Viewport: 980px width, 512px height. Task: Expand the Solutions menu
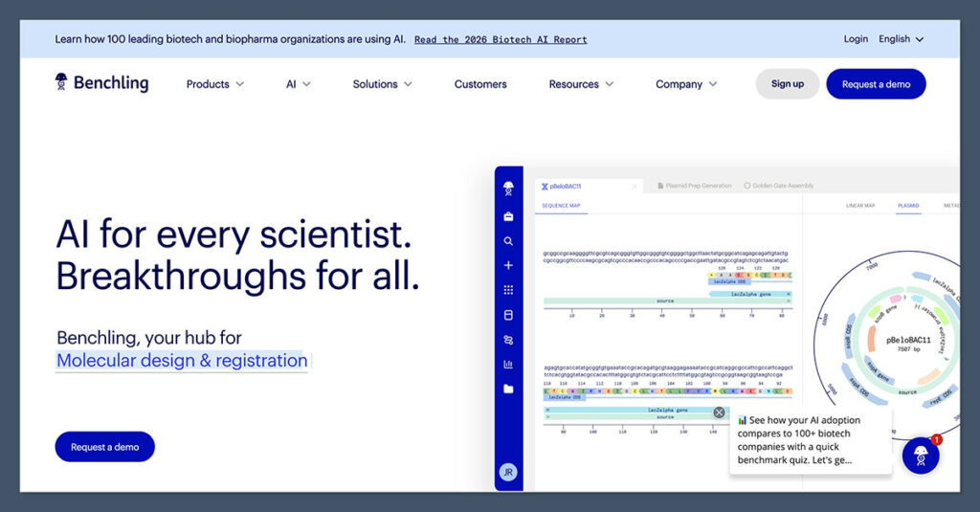[x=382, y=84]
